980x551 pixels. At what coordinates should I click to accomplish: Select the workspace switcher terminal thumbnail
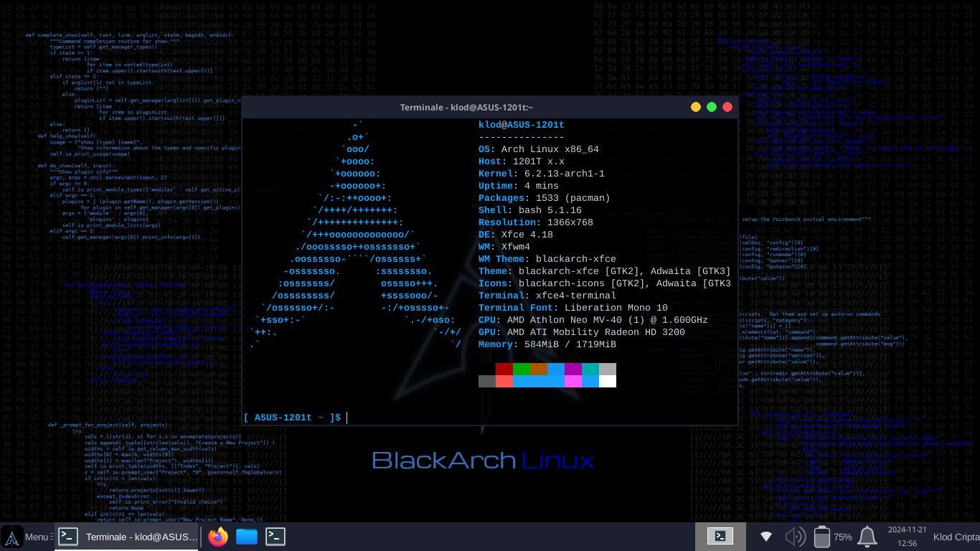720,536
